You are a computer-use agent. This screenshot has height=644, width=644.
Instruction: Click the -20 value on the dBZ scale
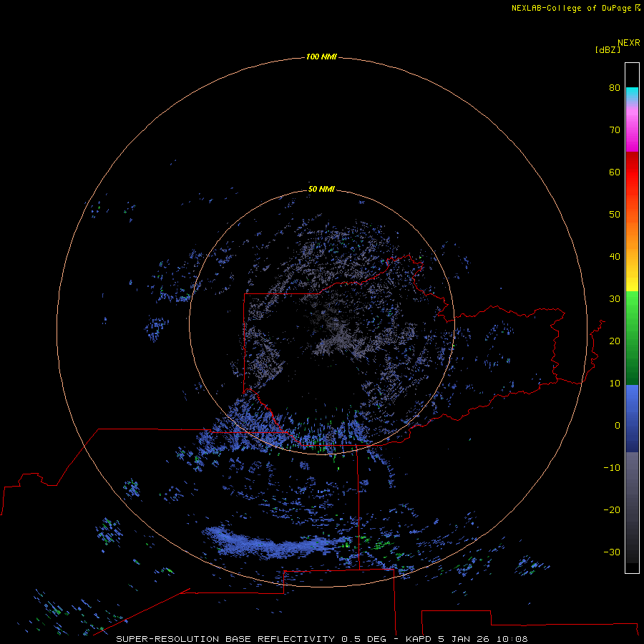(612, 510)
